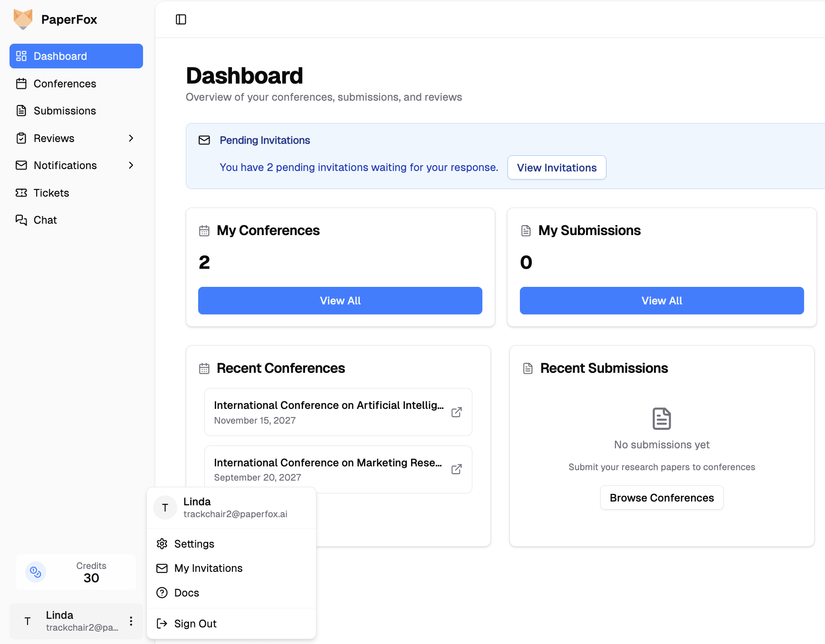Screen dimensions: 825x644
Task: Click the Tickets icon in sidebar
Action: [21, 193]
